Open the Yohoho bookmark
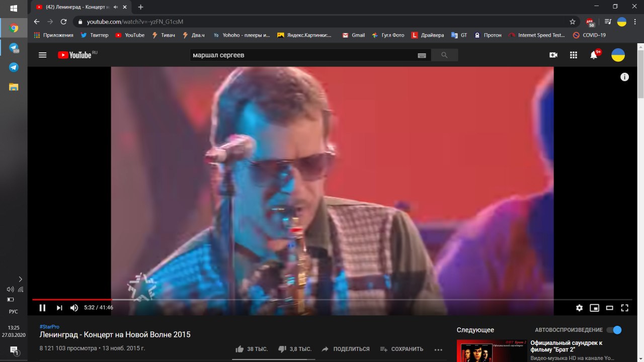This screenshot has height=362, width=644. coord(242,35)
